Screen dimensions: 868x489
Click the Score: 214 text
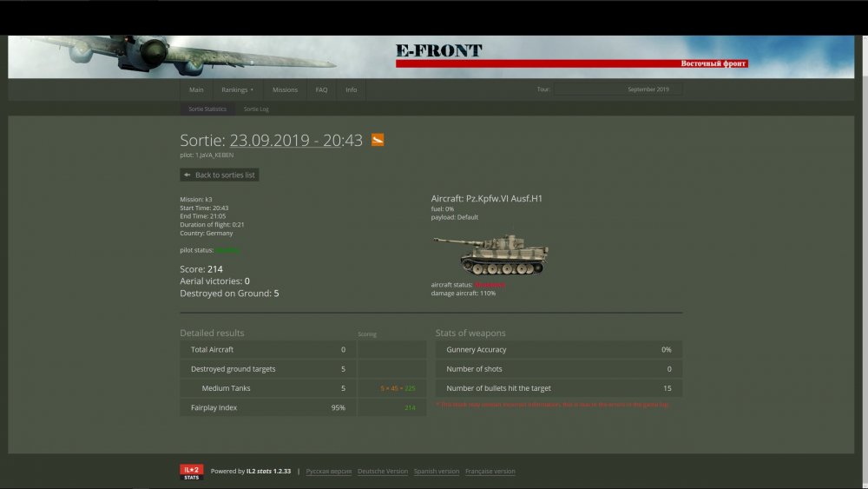[x=201, y=269]
